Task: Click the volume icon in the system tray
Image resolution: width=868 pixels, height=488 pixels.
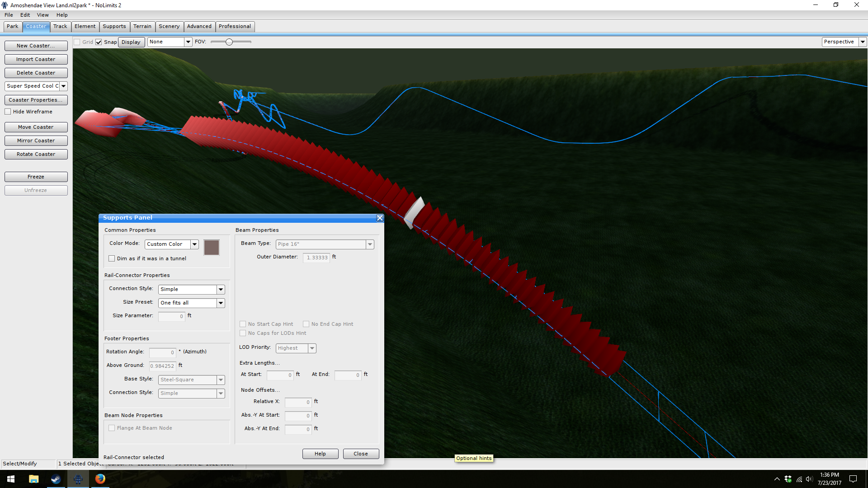Action: (809, 479)
